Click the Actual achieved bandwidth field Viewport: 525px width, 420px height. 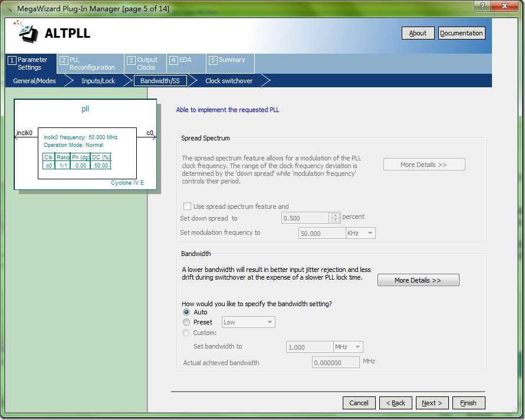point(336,362)
